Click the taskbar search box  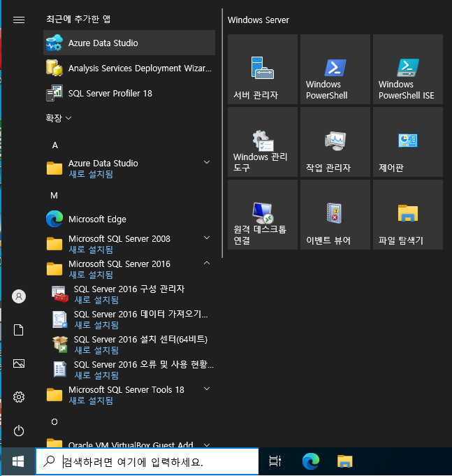point(147,462)
